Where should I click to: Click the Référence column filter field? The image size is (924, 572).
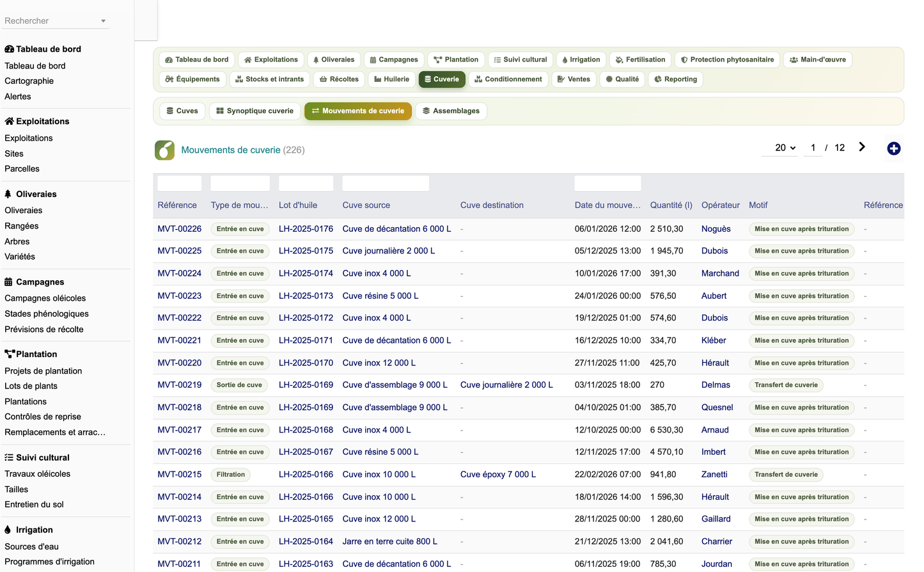tap(180, 184)
